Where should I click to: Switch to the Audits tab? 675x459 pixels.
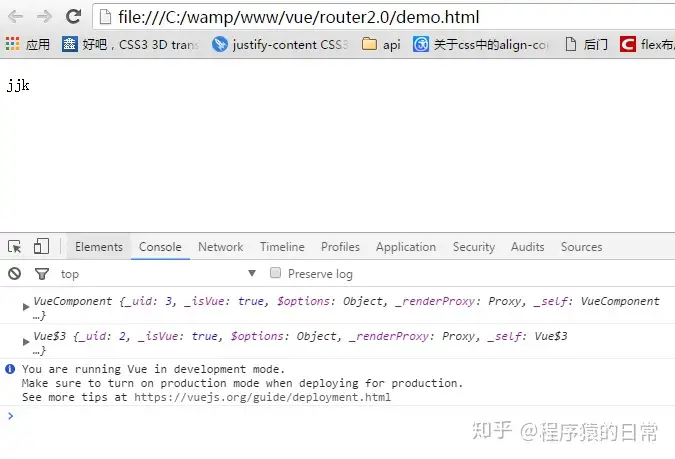[x=527, y=247]
